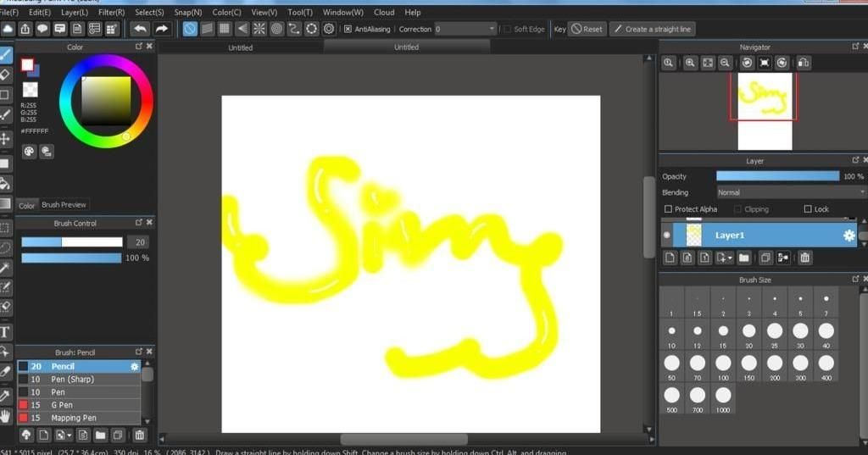Open the Layer(L) menu
This screenshot has width=868, height=455.
pyautogui.click(x=75, y=12)
